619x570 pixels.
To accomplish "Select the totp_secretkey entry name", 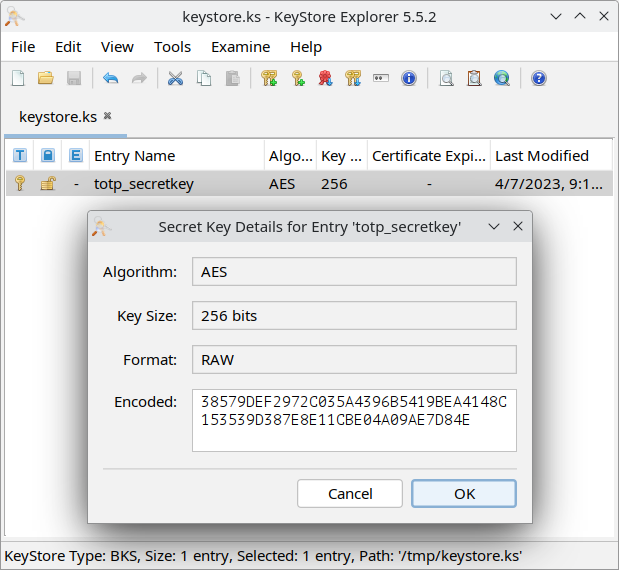I will pyautogui.click(x=144, y=184).
